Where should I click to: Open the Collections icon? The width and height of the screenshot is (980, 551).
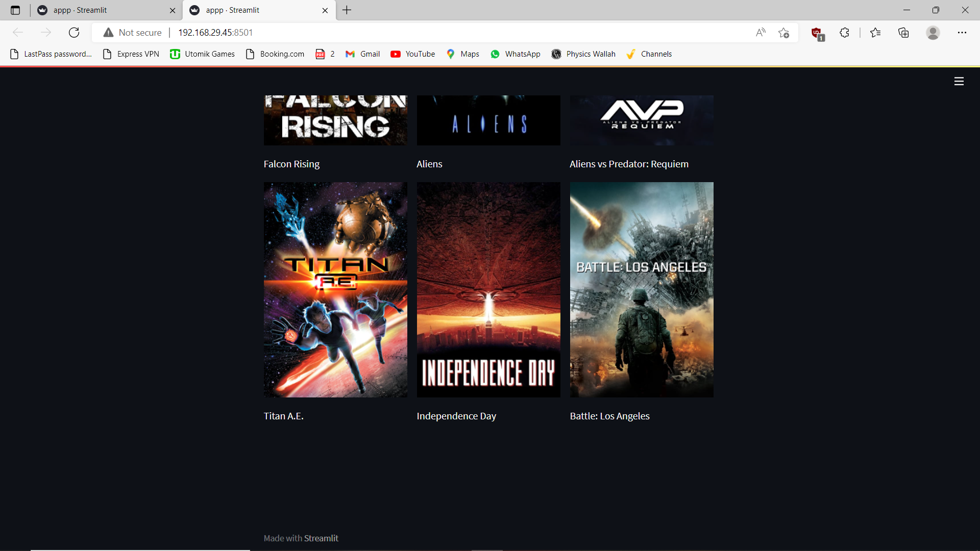(x=903, y=33)
